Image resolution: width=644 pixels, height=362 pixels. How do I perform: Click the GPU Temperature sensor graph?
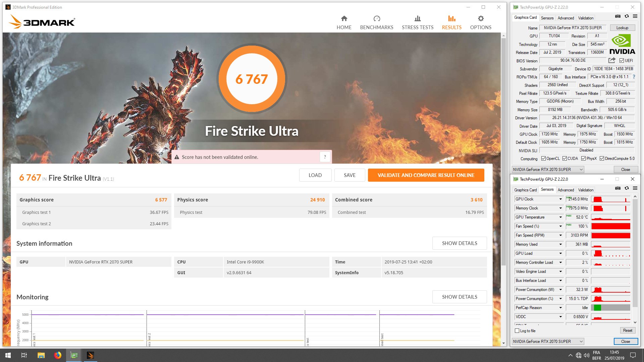point(610,217)
